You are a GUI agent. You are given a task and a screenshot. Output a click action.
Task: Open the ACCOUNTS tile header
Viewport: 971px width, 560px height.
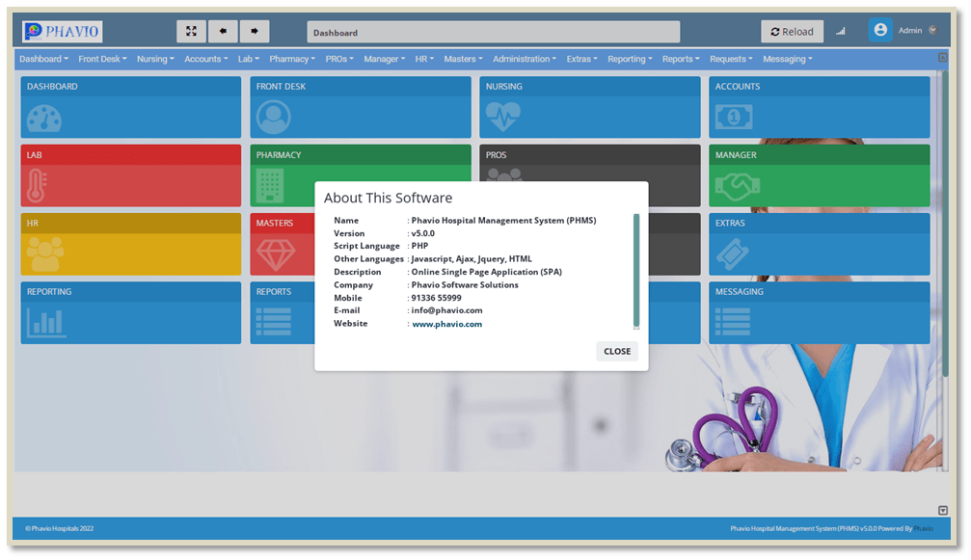820,86
